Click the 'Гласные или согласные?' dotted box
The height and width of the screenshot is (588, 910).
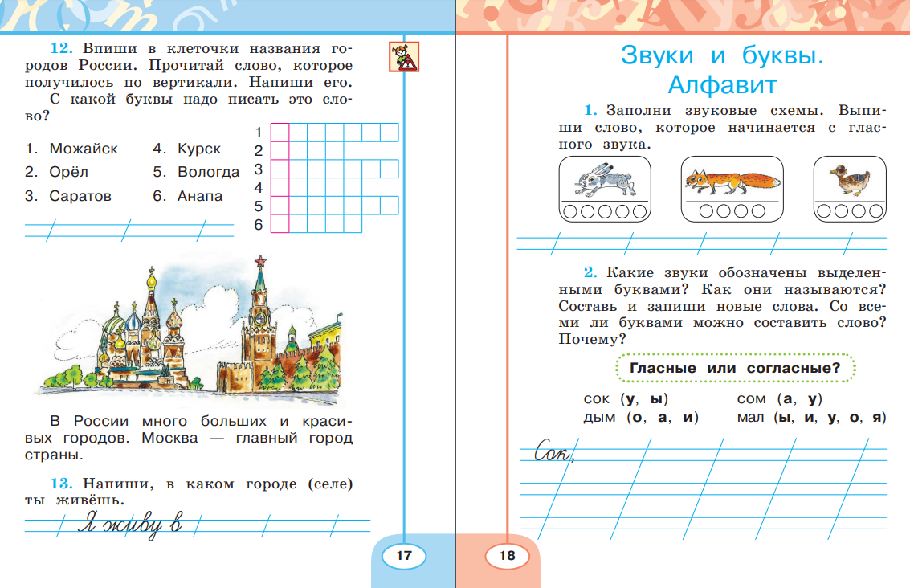(x=735, y=368)
